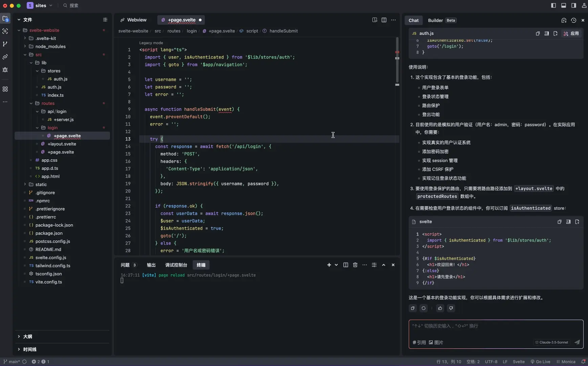Click the 应用 apply button for auth.js
Screen dimensions: 588x366
[571, 33]
